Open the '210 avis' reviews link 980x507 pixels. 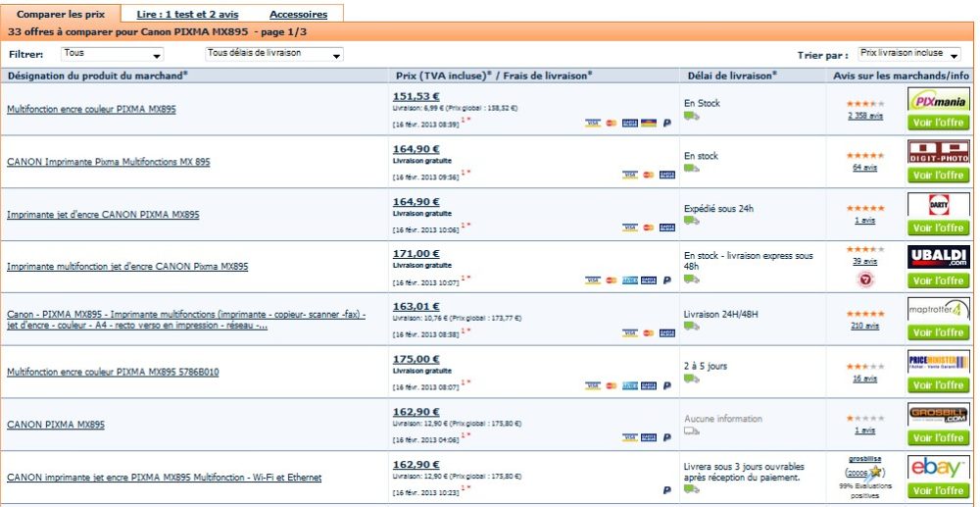tap(865, 326)
